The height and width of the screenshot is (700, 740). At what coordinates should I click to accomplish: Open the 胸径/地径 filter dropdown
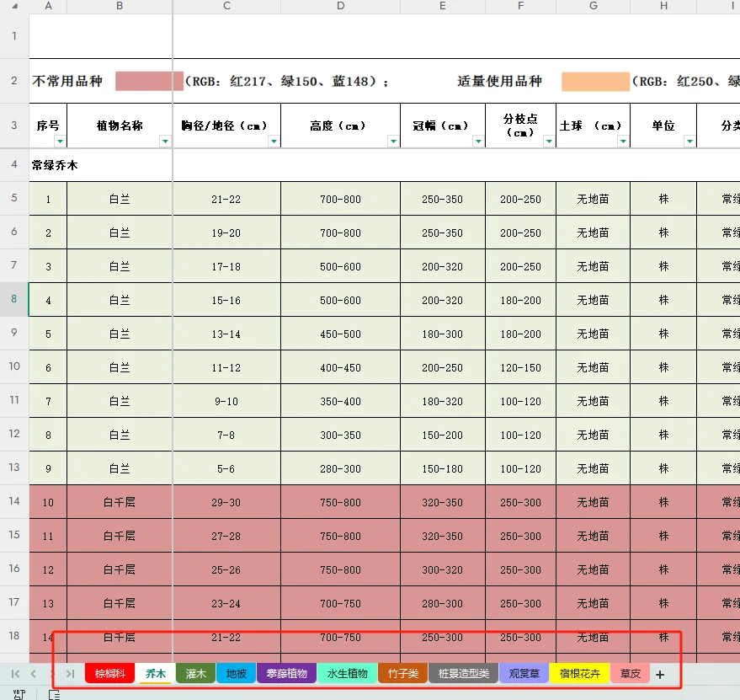(x=274, y=141)
